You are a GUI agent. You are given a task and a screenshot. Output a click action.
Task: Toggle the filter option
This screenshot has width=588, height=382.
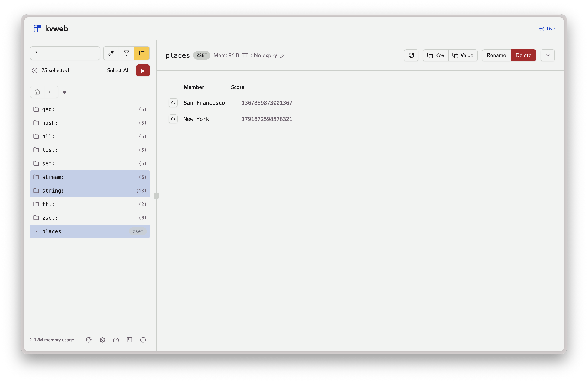(126, 53)
